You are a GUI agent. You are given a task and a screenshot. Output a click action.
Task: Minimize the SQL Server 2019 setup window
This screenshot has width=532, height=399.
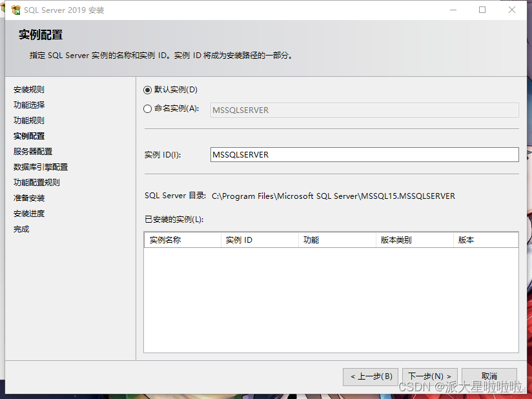[x=453, y=10]
